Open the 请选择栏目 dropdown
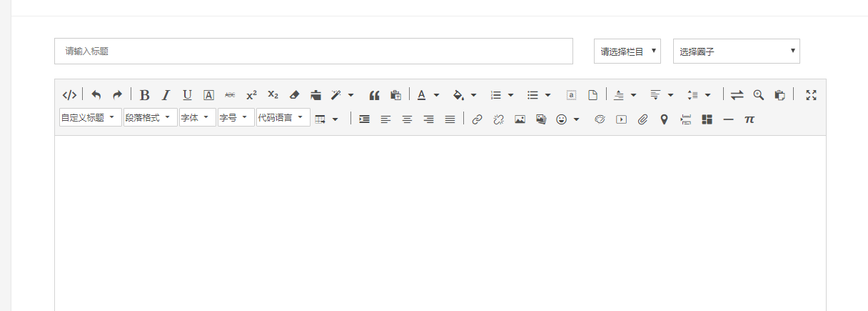 [627, 51]
